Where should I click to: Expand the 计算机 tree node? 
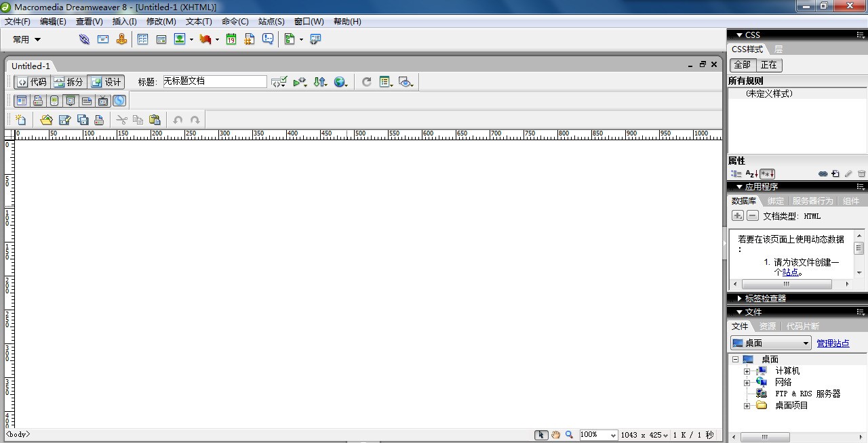click(747, 371)
